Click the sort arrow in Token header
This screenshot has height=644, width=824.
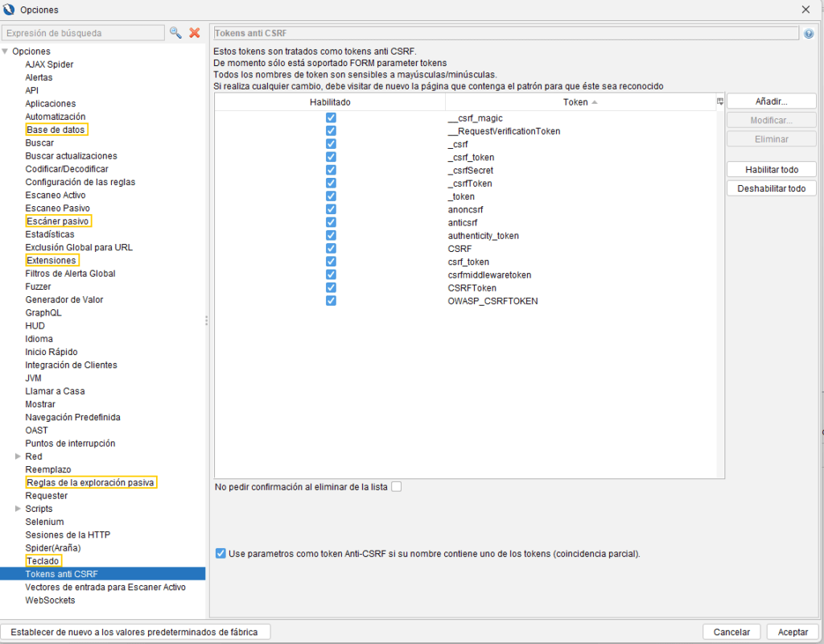tap(595, 103)
